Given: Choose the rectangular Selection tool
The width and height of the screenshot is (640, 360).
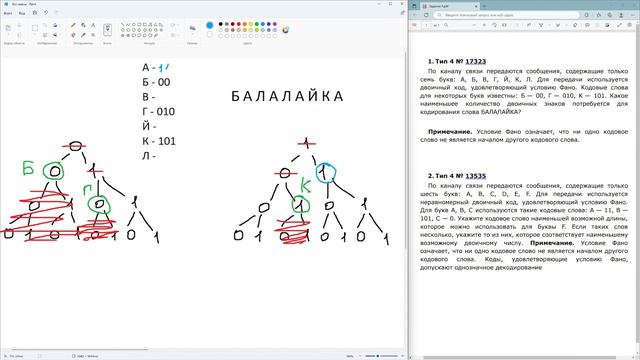Looking at the screenshot, I should click(x=35, y=28).
